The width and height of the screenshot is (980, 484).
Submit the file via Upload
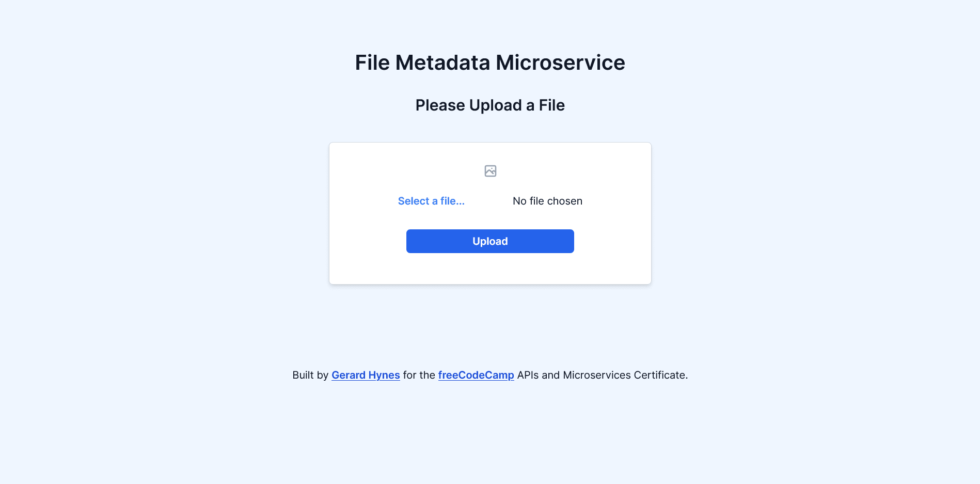[x=489, y=241]
